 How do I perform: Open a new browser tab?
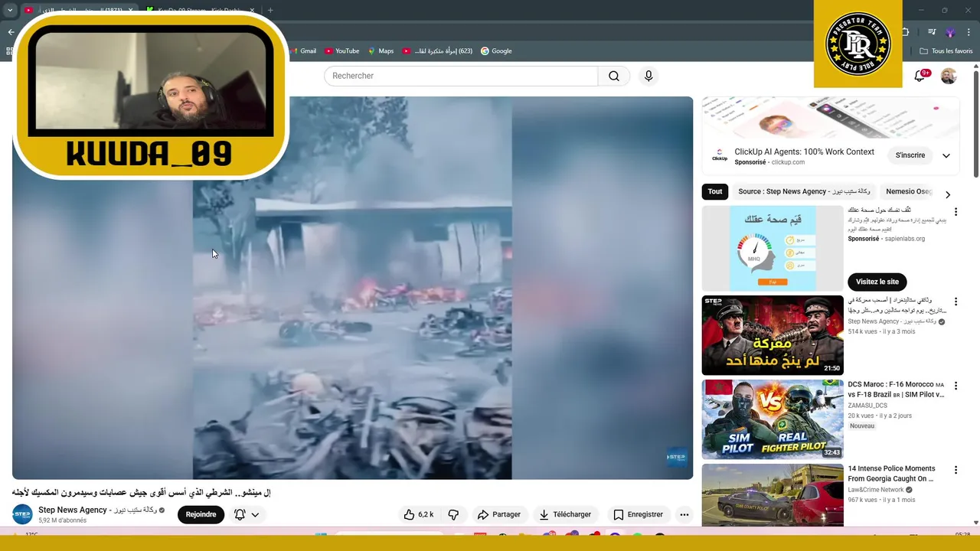tap(270, 10)
